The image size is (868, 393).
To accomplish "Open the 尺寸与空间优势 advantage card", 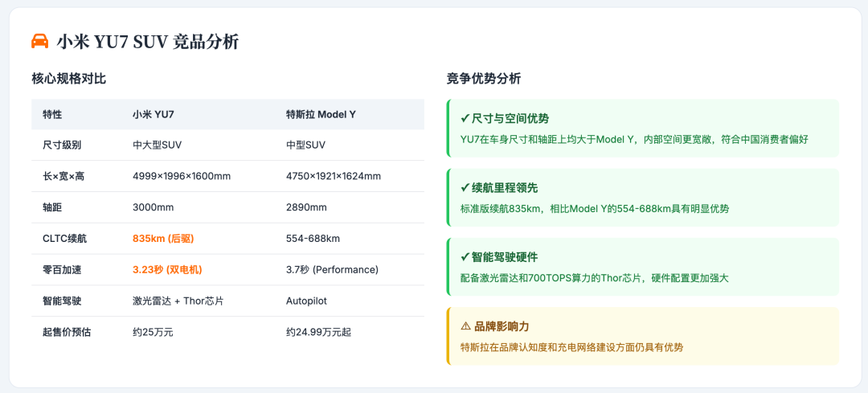I will (x=643, y=129).
